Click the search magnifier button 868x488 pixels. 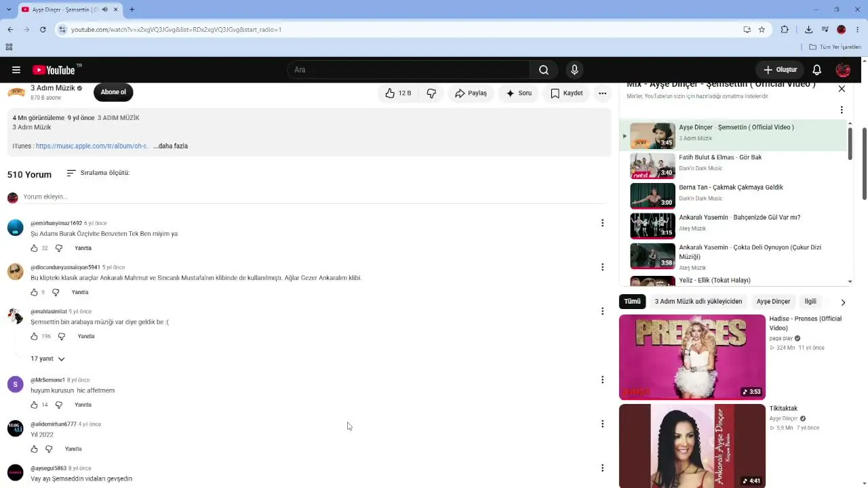pos(544,70)
